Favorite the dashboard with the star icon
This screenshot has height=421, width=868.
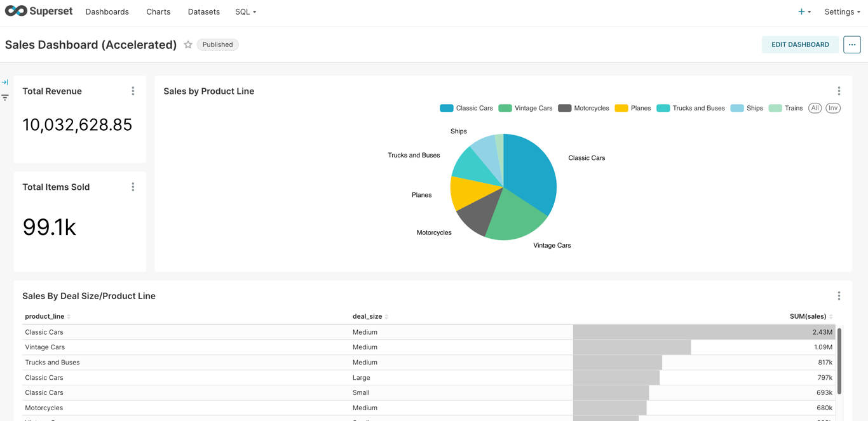(x=188, y=44)
